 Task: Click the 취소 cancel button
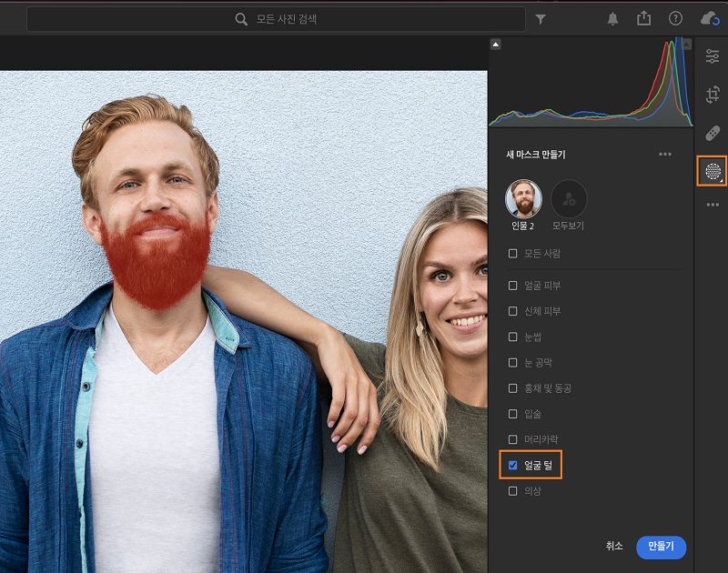click(613, 546)
